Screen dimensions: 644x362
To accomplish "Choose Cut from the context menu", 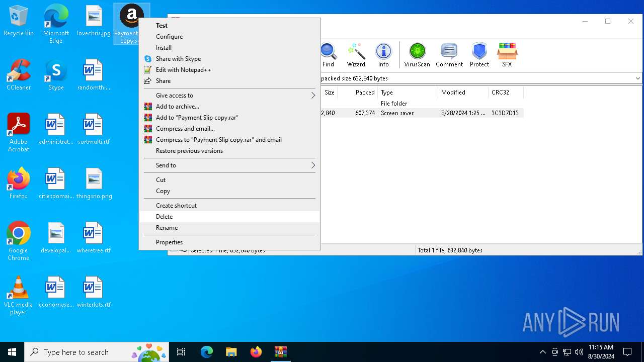I will tap(229, 180).
